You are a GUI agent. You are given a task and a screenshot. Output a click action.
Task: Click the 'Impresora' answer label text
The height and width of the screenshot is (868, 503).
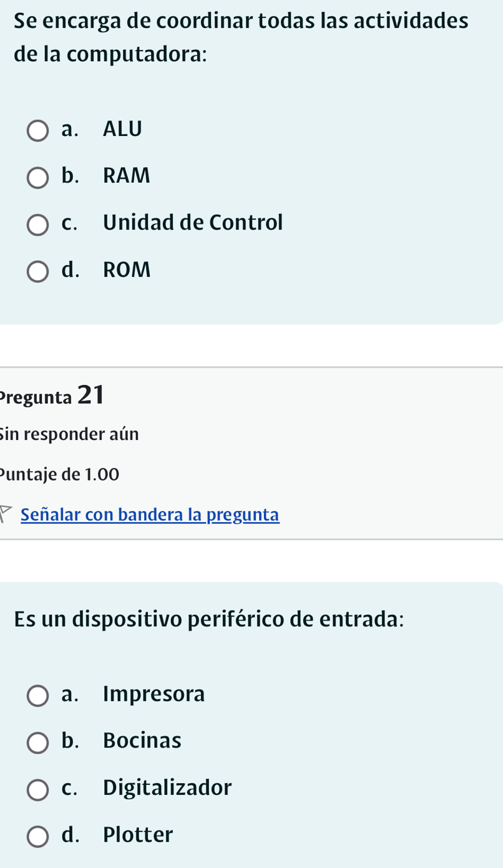coord(154,694)
